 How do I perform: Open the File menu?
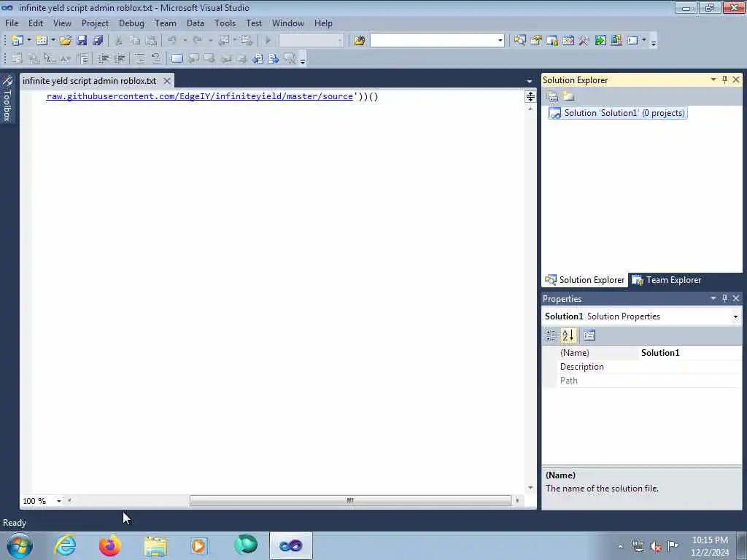[x=12, y=23]
